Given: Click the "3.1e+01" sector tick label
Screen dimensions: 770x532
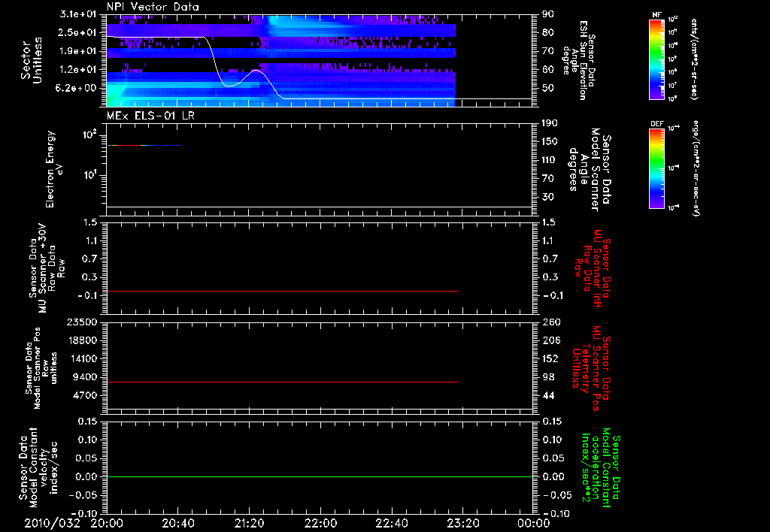Looking at the screenshot, I should pos(78,14).
